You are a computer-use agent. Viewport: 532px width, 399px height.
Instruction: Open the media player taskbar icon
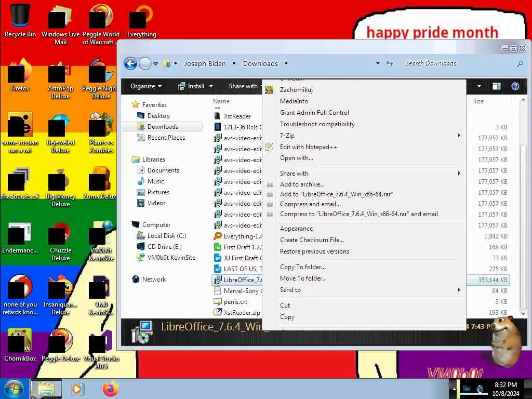[x=77, y=389]
